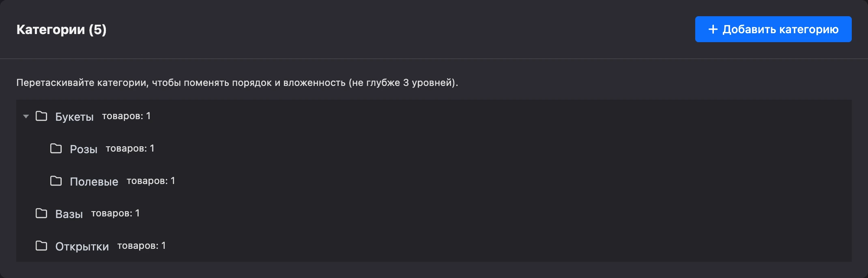The width and height of the screenshot is (868, 278).
Task: Click the folder icon beside Букеты
Action: 41,116
